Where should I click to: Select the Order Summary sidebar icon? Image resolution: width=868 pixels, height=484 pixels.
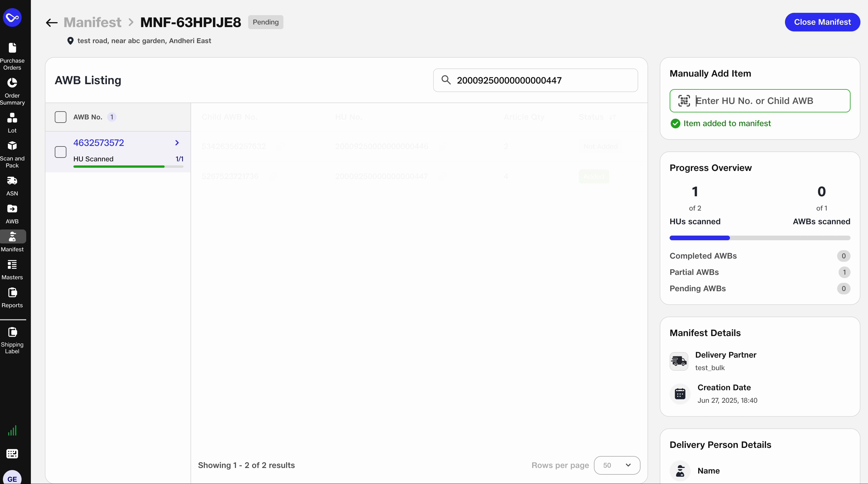[13, 91]
